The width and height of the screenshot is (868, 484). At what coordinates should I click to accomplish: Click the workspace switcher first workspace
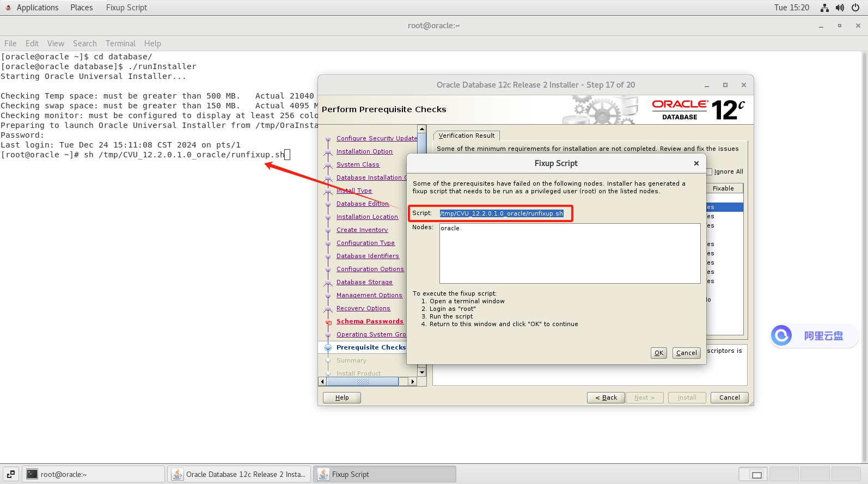tap(753, 474)
